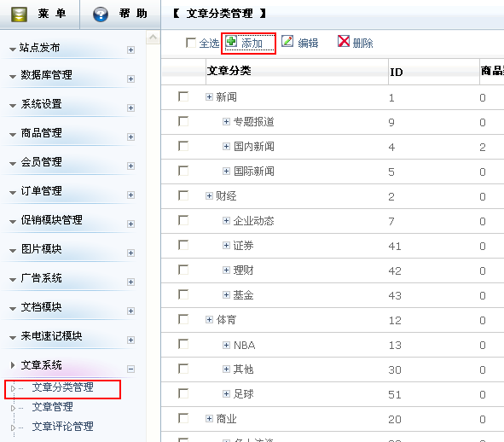Click the 证券 category name
This screenshot has width=504, height=442.
(243, 246)
